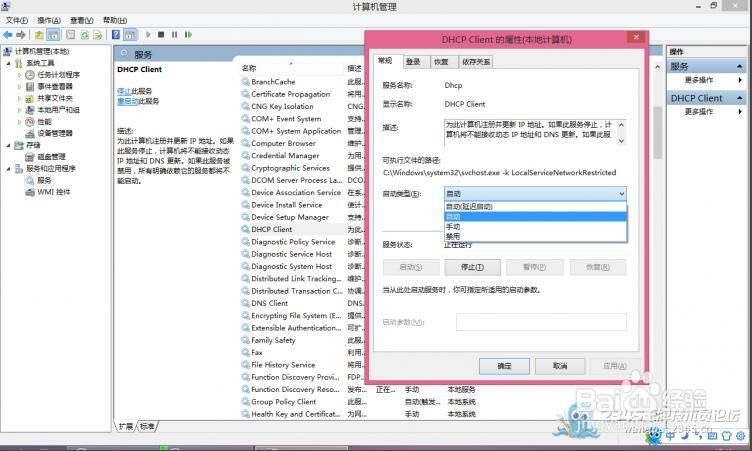Select 任务计划程序 clock icon in tree
The width and height of the screenshot is (752, 451).
[x=30, y=74]
